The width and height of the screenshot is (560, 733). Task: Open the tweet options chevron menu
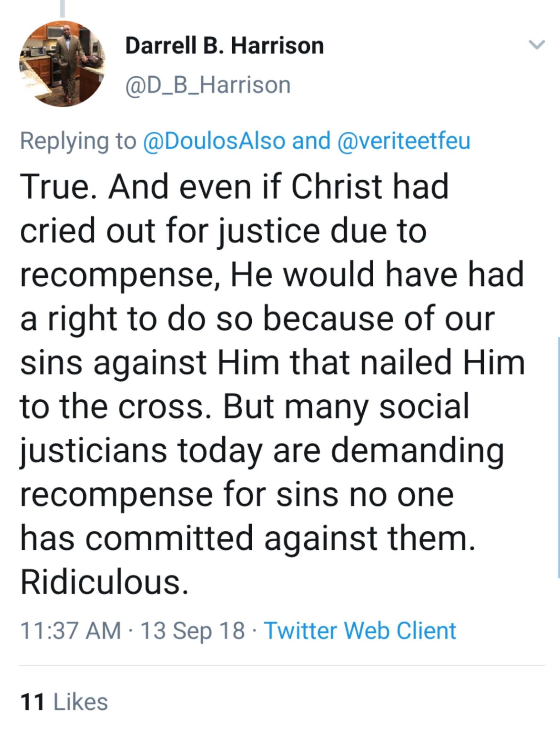[x=536, y=45]
